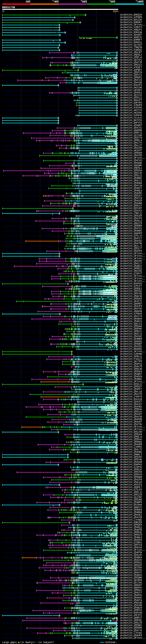The width and height of the screenshot is (146, 644).
Task: Open hit UniRef100_A6SCH6
Action: tap(131, 87)
